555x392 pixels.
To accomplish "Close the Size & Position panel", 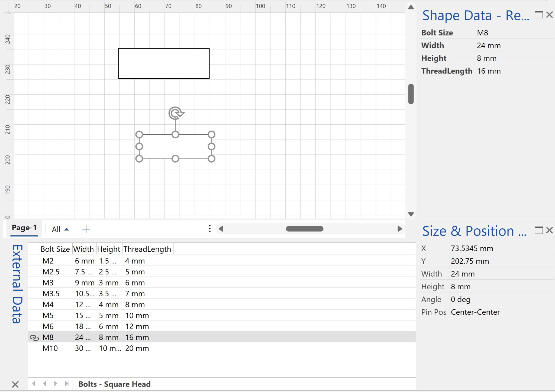I will (x=550, y=230).
